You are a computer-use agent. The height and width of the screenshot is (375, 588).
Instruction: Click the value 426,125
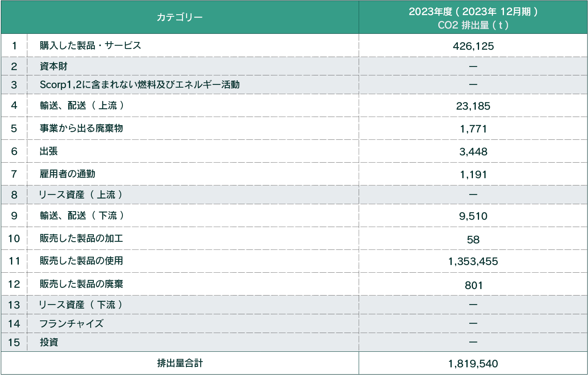[473, 46]
